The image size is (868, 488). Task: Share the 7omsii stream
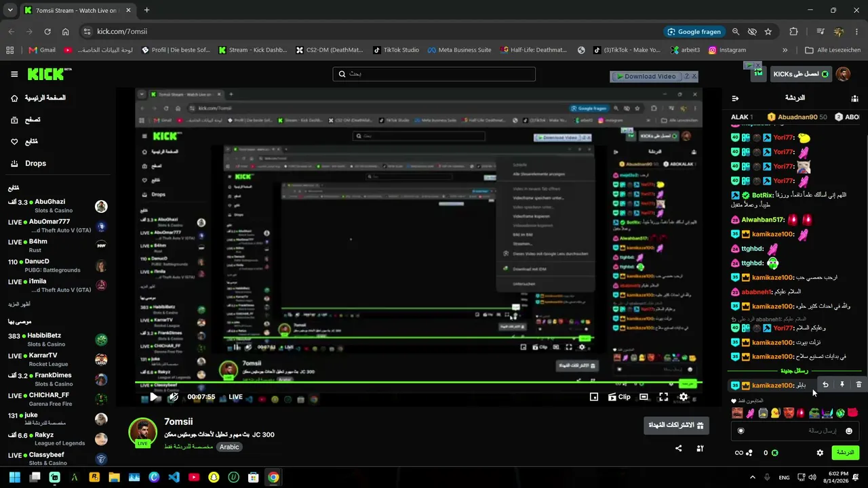[x=679, y=448]
